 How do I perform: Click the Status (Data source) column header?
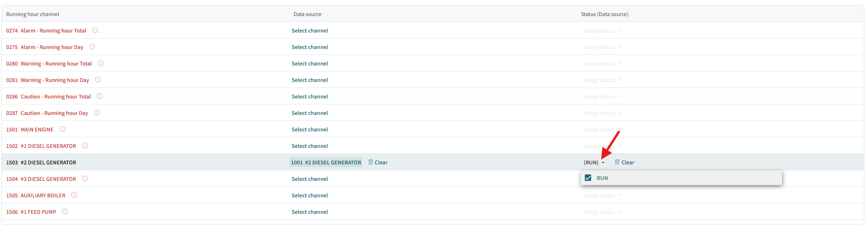click(x=604, y=14)
